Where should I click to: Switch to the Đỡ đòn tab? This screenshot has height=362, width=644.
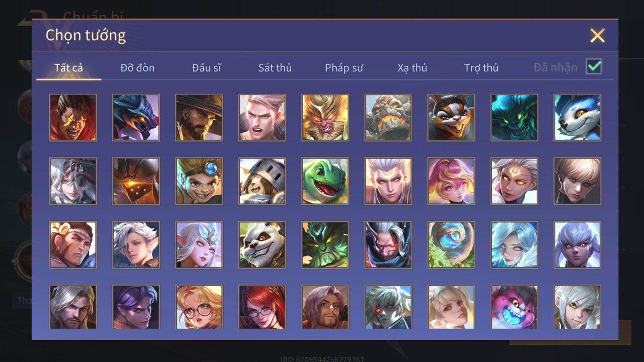point(137,68)
